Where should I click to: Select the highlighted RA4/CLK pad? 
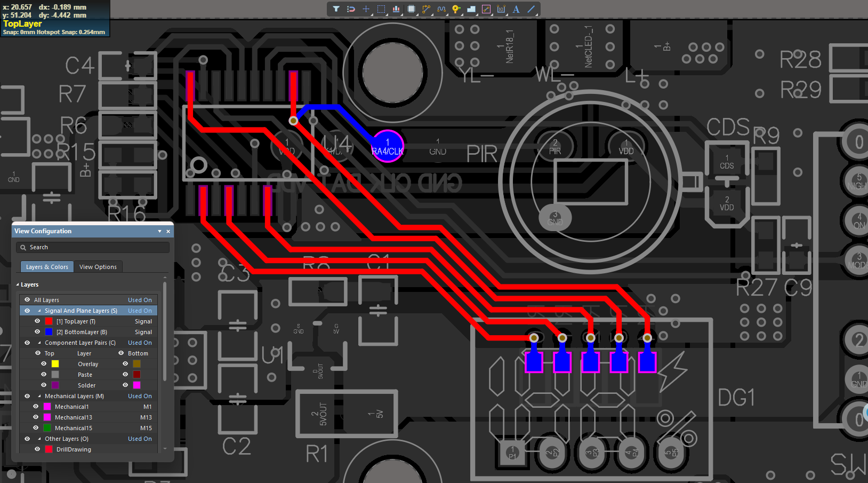tap(388, 146)
